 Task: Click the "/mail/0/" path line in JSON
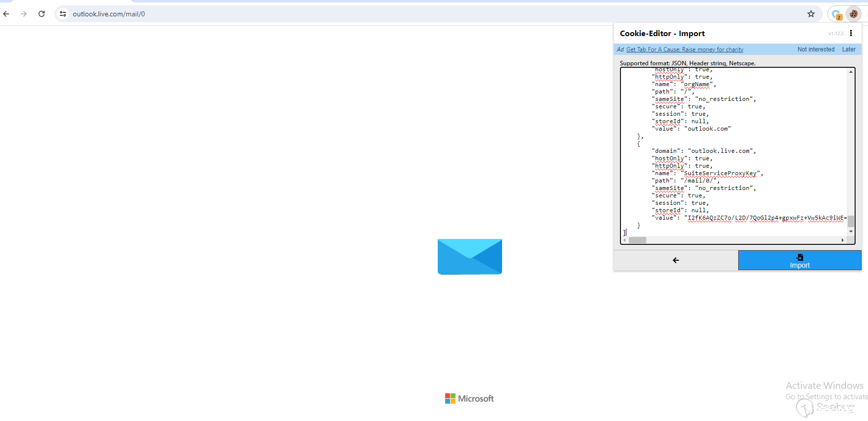tap(686, 181)
